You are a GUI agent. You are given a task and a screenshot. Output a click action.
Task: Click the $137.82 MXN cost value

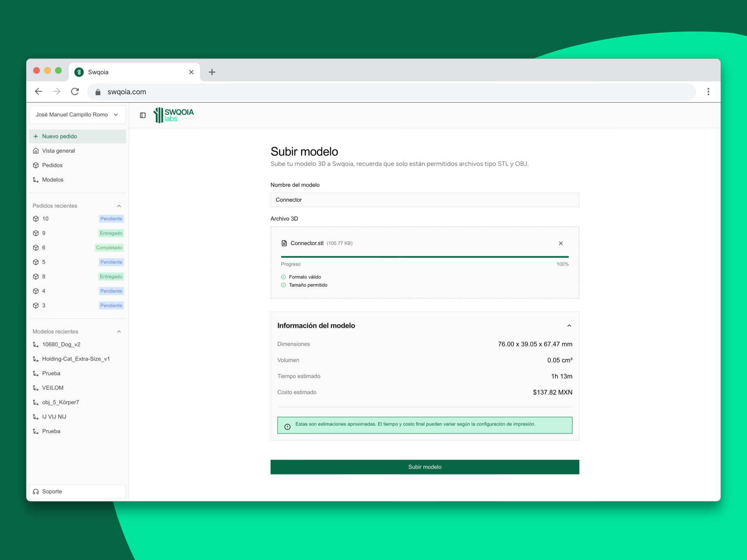pos(552,392)
